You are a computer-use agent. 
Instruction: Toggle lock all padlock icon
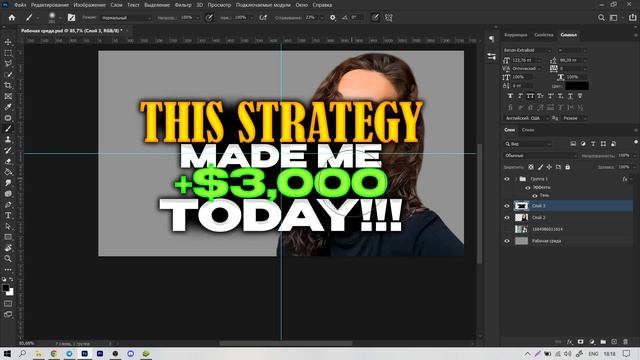pos(567,167)
